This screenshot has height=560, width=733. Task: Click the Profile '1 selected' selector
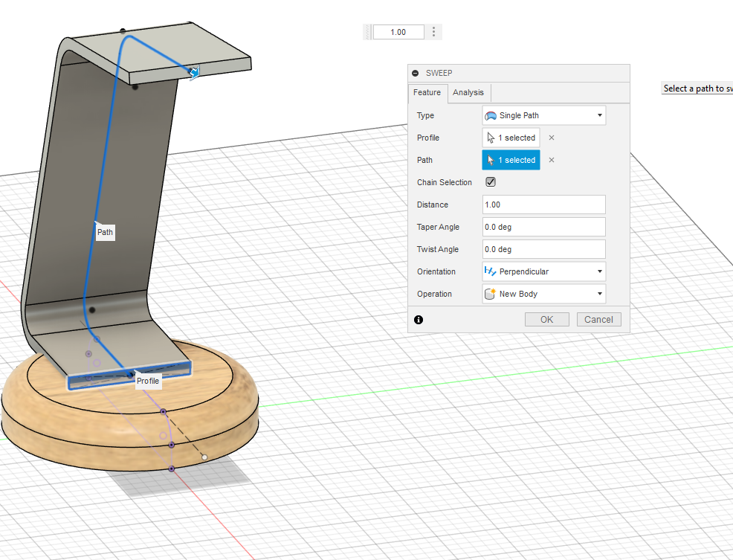(511, 138)
